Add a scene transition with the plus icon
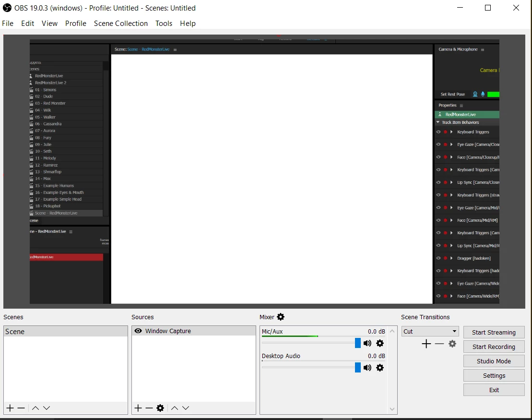This screenshot has height=420, width=532. pyautogui.click(x=426, y=344)
